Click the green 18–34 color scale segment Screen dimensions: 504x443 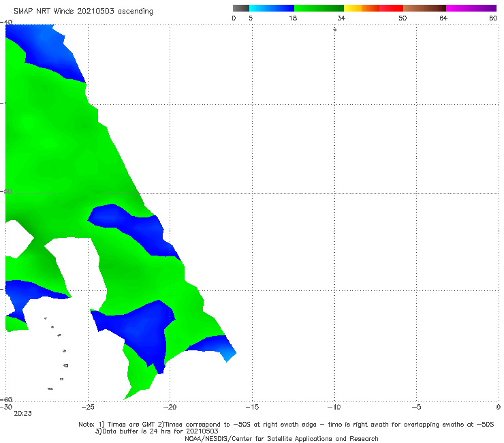(319, 8)
